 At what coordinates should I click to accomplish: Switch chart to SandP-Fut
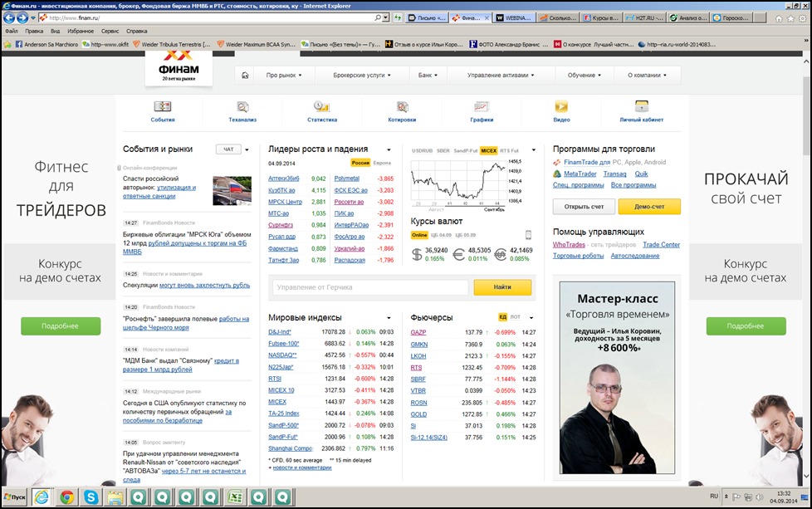coord(466,150)
